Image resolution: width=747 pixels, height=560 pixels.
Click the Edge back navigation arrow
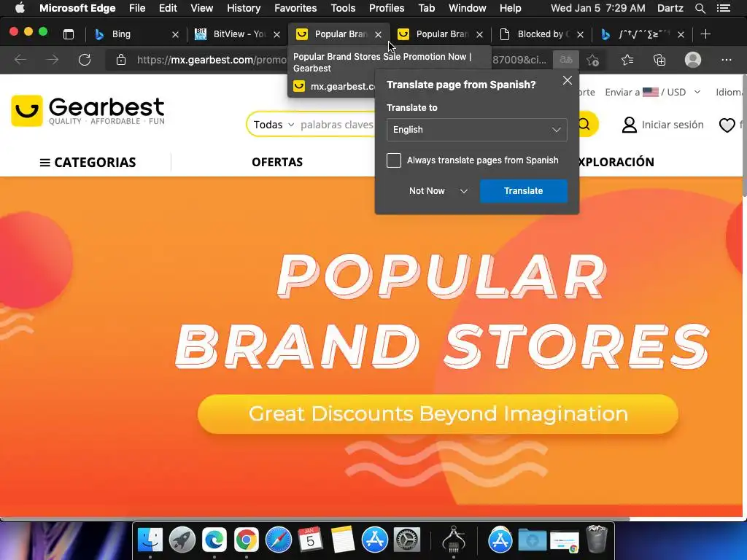(x=20, y=60)
